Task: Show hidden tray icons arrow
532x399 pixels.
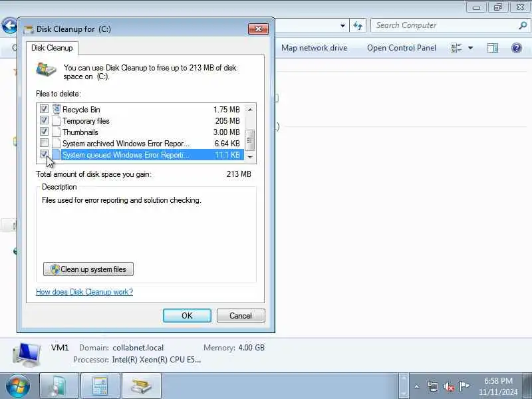Action: tap(417, 386)
